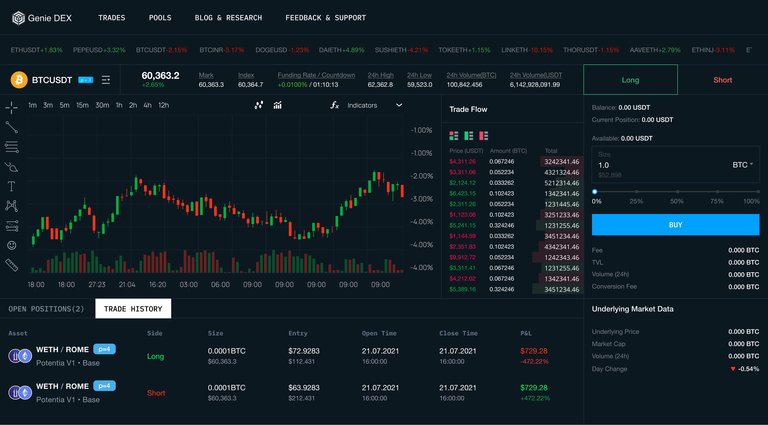Screen dimensions: 768x425
Task: Set chart interval to 2h
Action: 133,105
